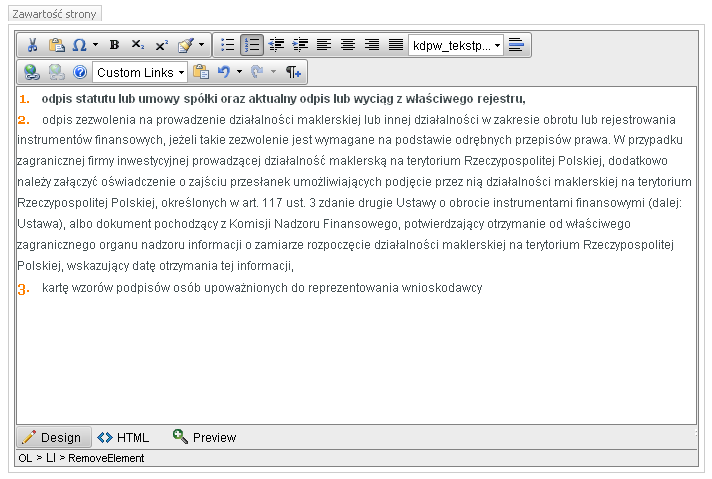
Task: Select OL in the element path
Action: (25, 458)
